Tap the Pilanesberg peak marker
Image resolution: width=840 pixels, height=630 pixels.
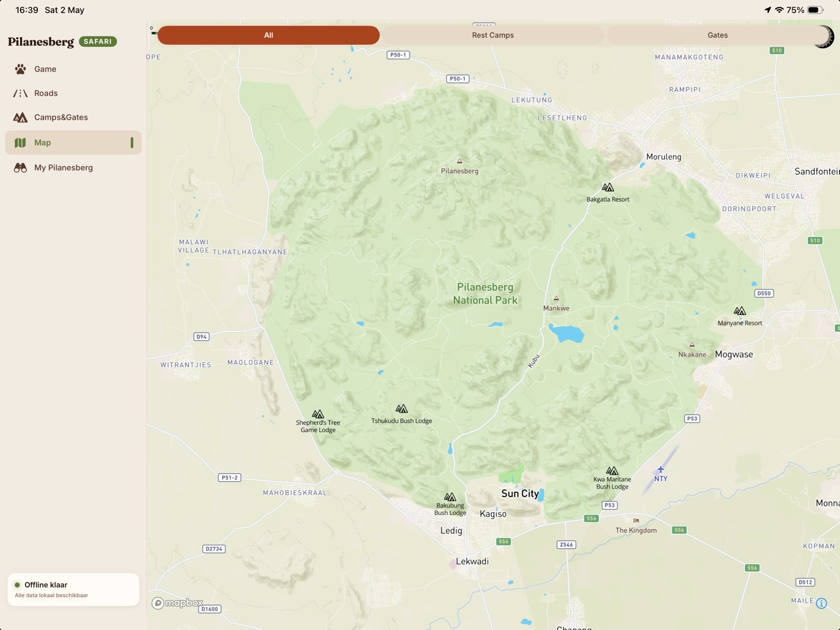coord(460,161)
